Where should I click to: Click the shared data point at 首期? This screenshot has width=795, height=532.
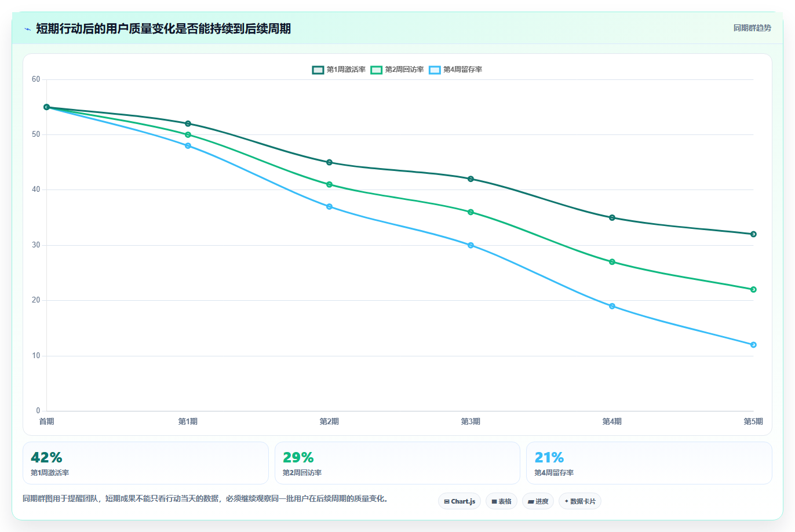pyautogui.click(x=46, y=107)
